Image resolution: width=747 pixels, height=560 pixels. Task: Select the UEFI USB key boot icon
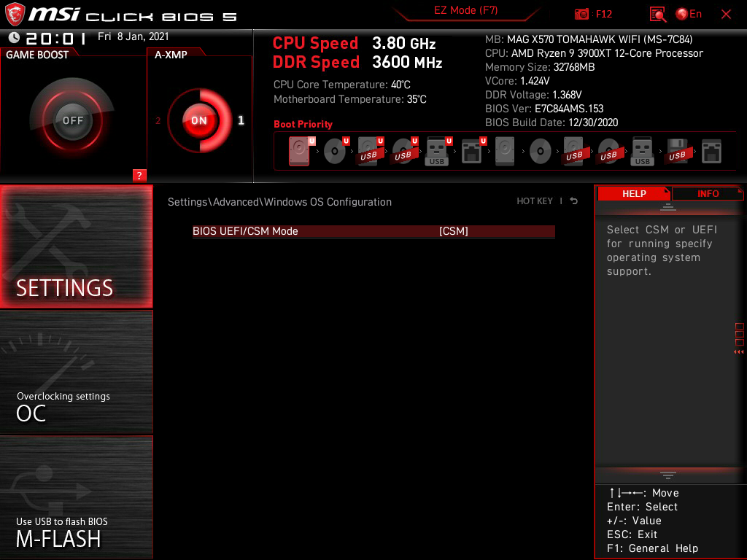pyautogui.click(x=438, y=152)
